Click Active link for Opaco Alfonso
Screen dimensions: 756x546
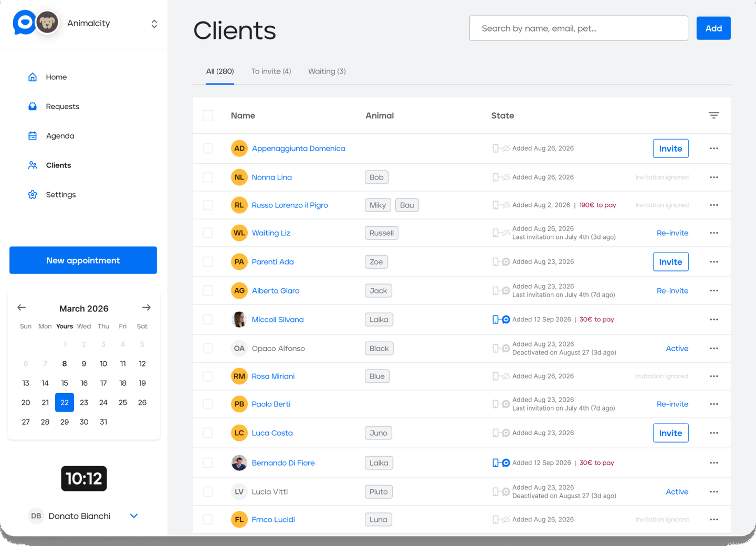click(677, 349)
